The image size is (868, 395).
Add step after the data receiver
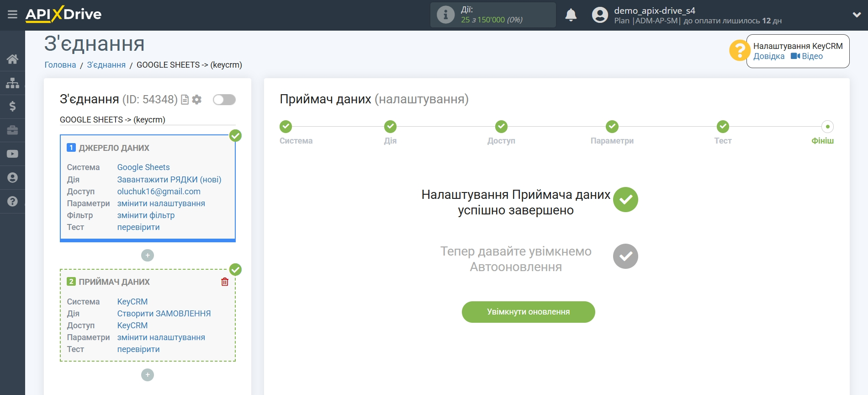point(148,375)
